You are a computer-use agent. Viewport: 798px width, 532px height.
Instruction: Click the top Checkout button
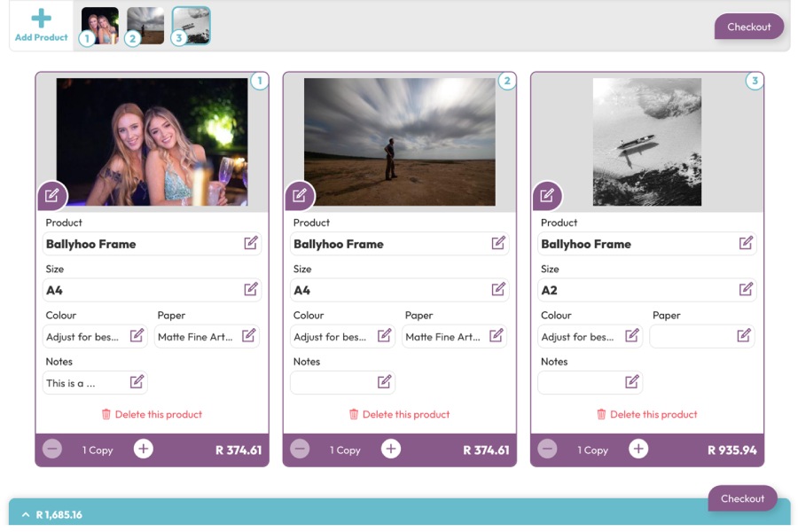(x=748, y=27)
